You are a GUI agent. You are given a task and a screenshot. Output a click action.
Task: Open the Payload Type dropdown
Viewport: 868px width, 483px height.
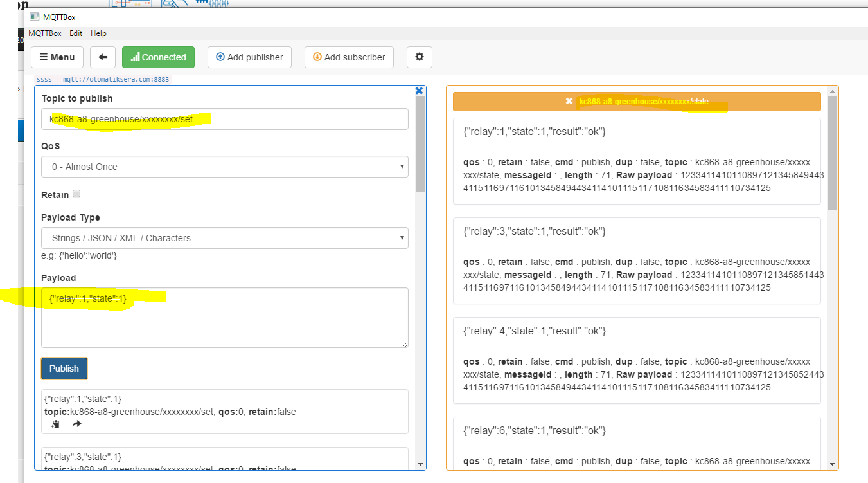point(224,238)
